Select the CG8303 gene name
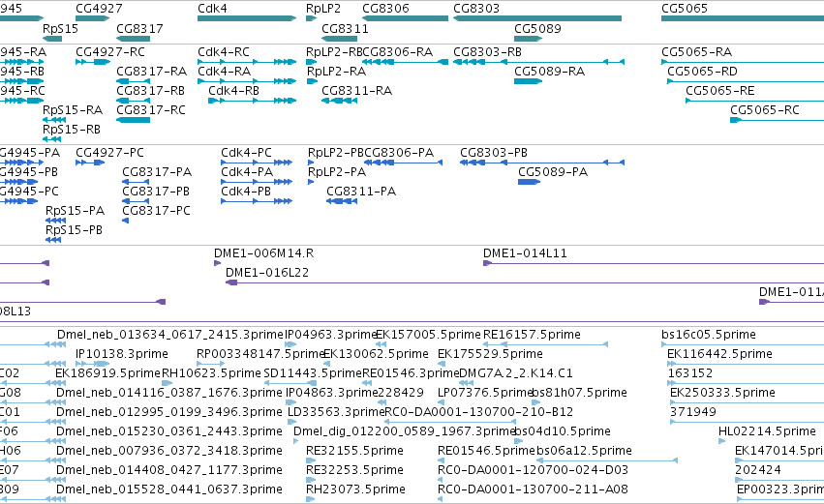 [x=476, y=9]
